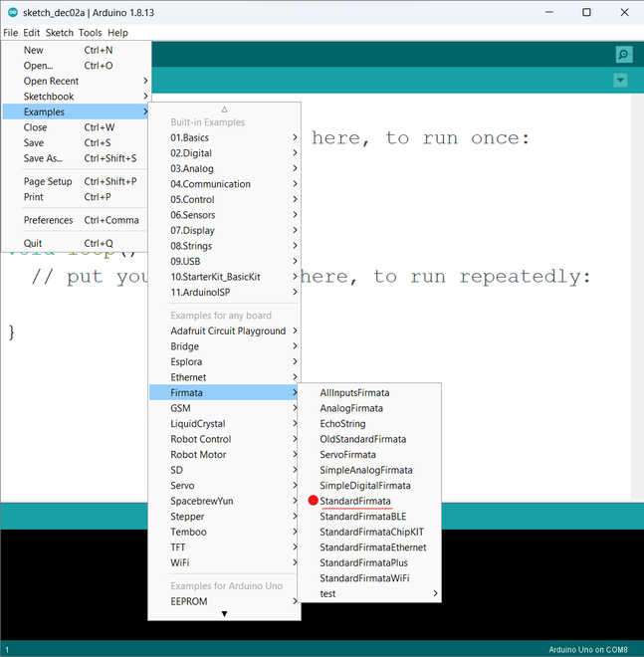Expand SpacebrewYun examples

coord(224,501)
